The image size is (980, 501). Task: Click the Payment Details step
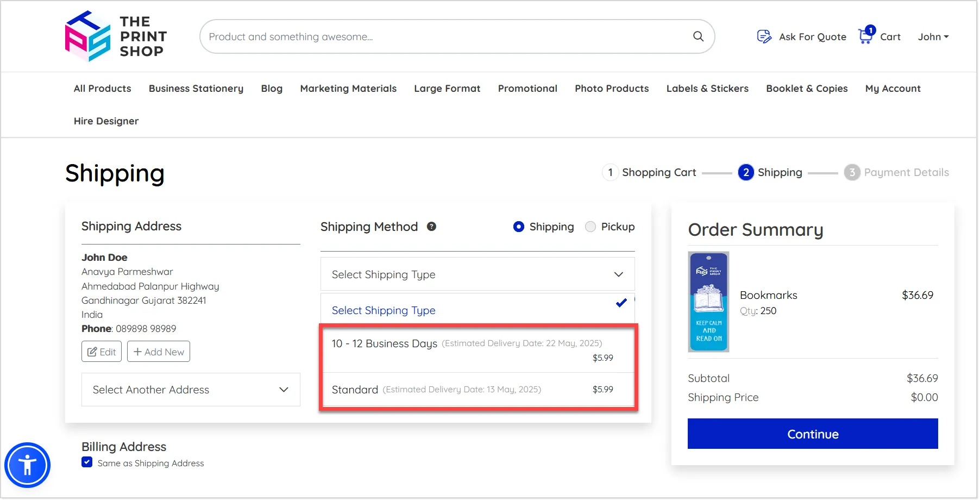tap(896, 172)
